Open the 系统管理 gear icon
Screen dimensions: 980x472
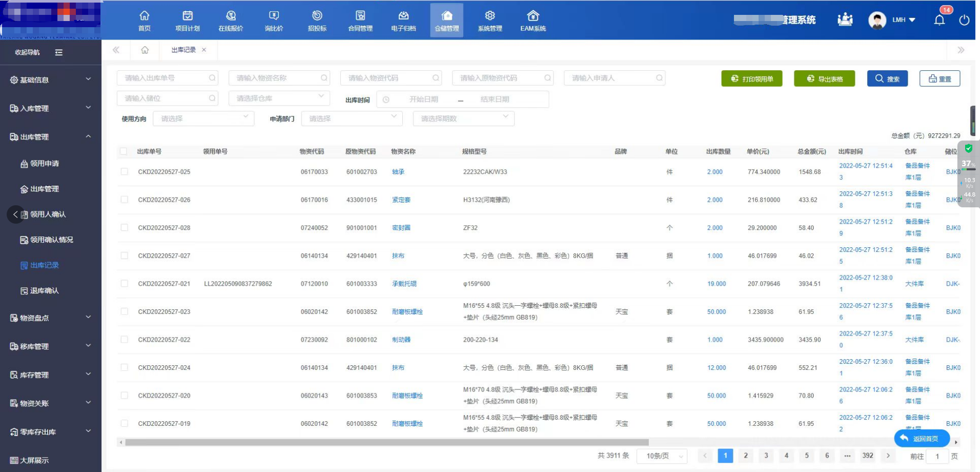pos(490,16)
